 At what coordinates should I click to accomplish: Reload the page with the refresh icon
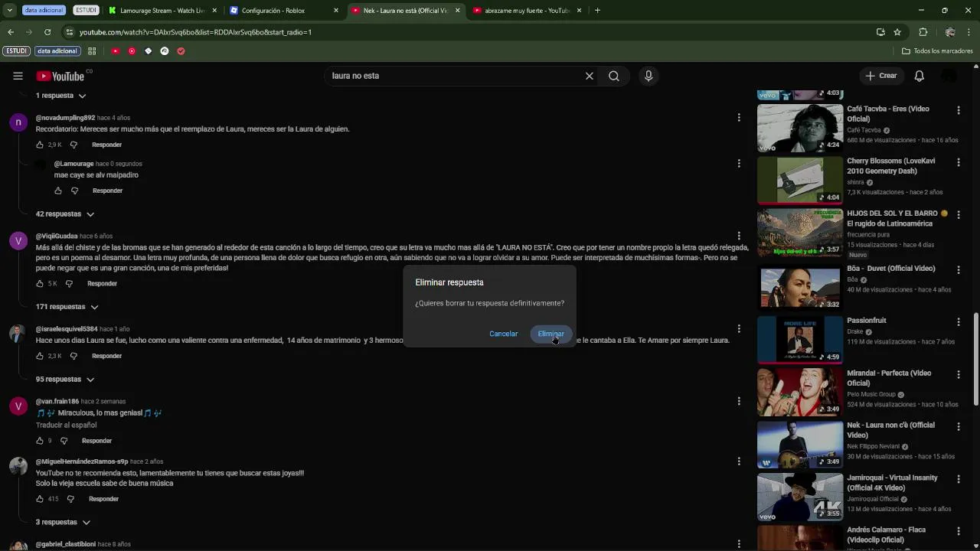[x=47, y=32]
